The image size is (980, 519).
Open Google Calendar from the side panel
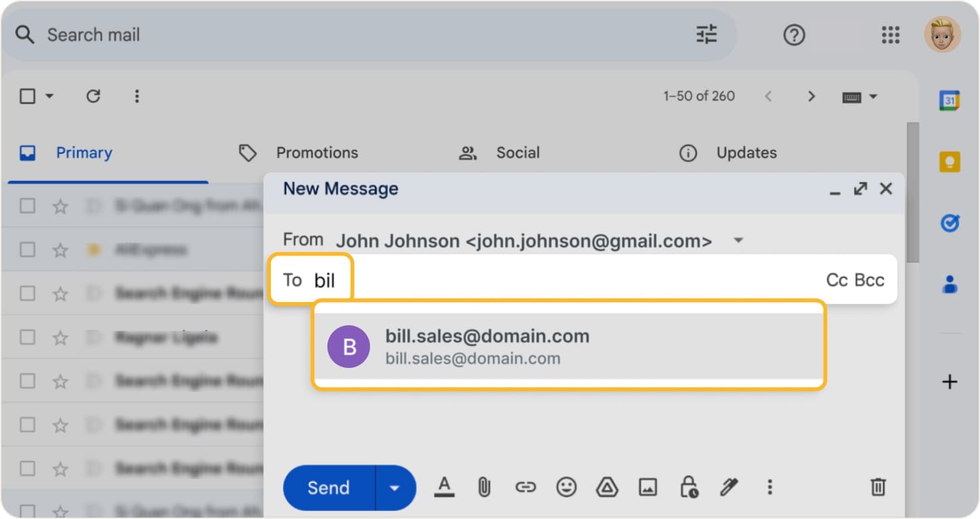pyautogui.click(x=950, y=98)
